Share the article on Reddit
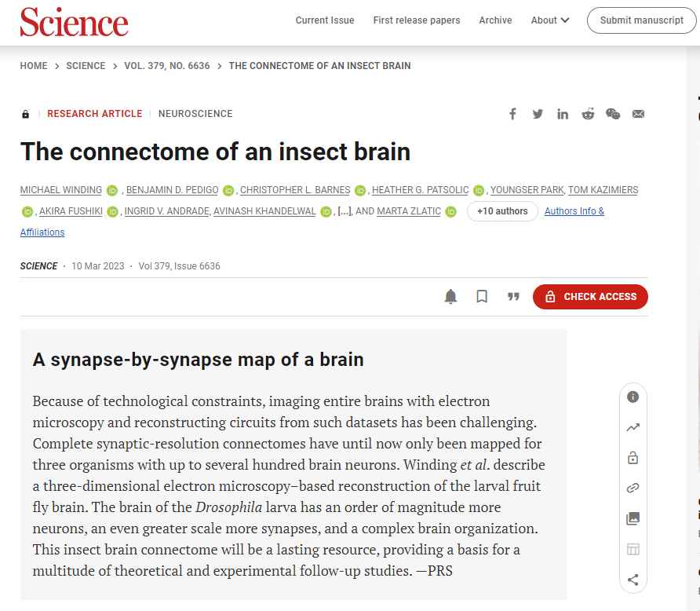 [588, 114]
